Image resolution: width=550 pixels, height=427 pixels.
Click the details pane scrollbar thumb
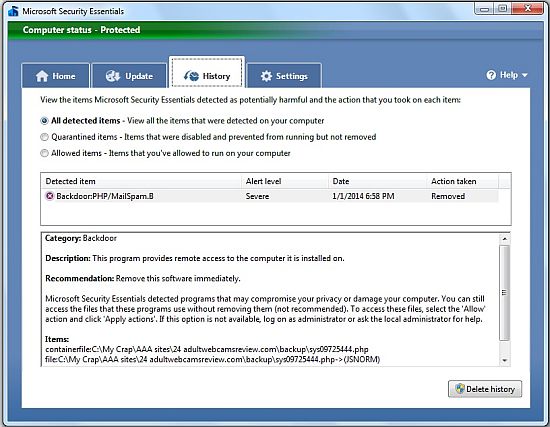(x=504, y=293)
